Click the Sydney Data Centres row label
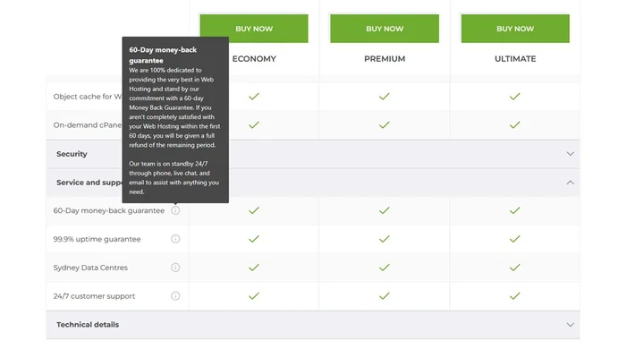This screenshot has height=349, width=644. 90,268
